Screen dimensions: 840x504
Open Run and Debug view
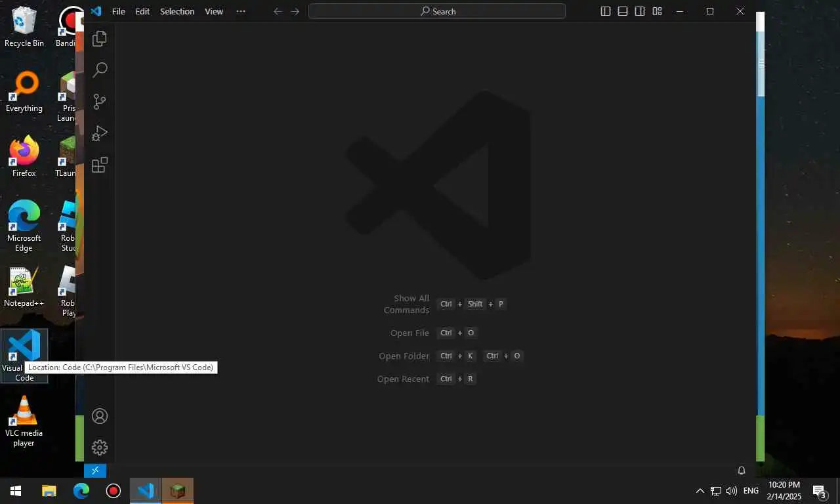coord(100,133)
